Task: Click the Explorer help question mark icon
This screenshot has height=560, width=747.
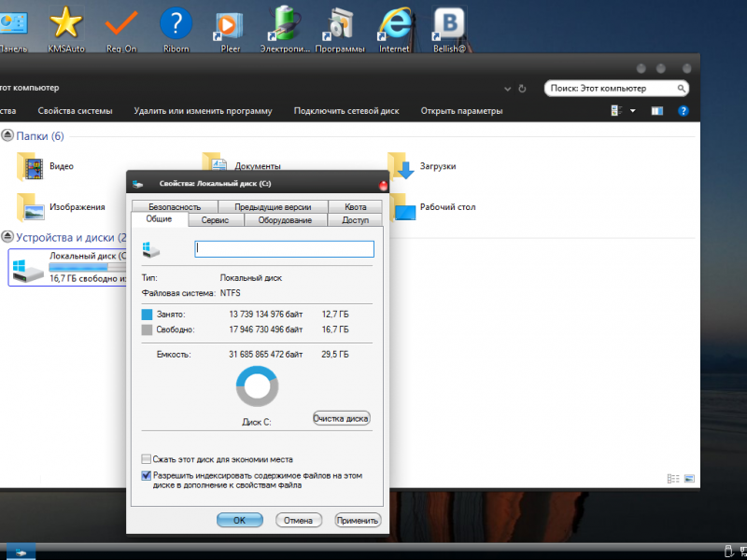Action: [683, 111]
